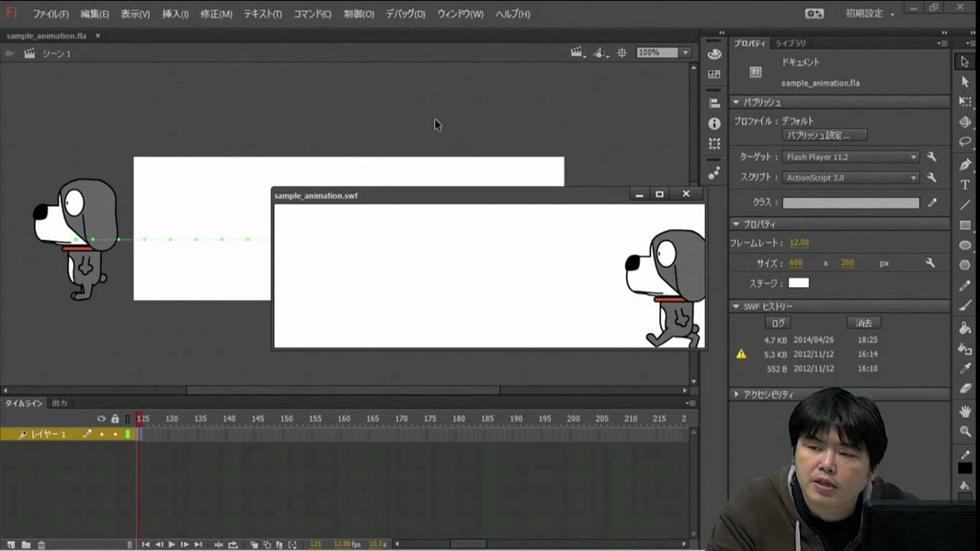Toggle the outline all layers icon
The image size is (980, 551).
click(x=127, y=419)
